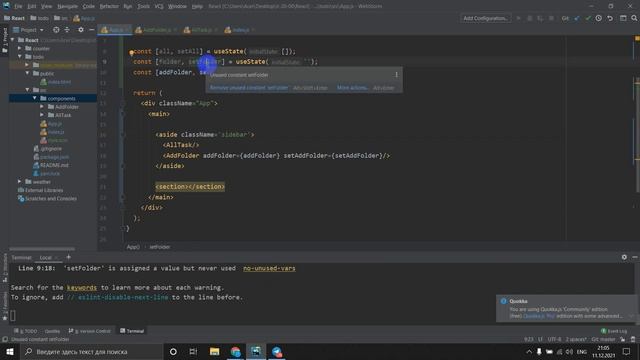Viewport: 640px width, 360px height.
Task: Open the Refactor menu
Action: click(x=109, y=6)
